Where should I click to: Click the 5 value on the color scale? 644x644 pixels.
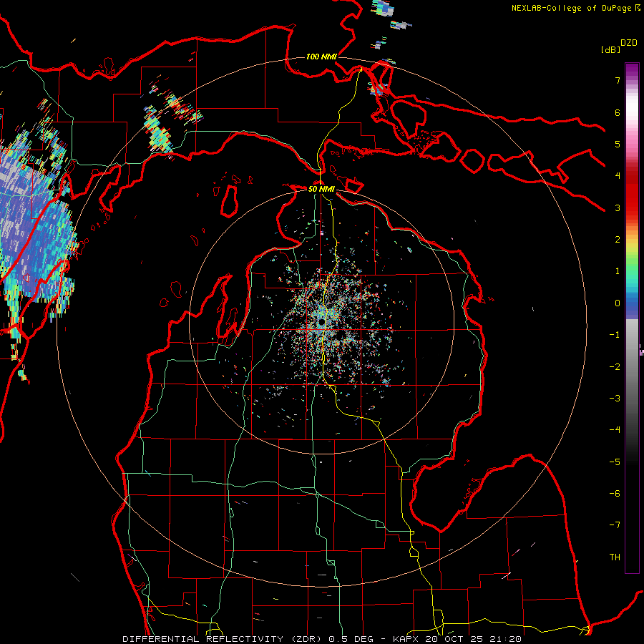pos(618,144)
